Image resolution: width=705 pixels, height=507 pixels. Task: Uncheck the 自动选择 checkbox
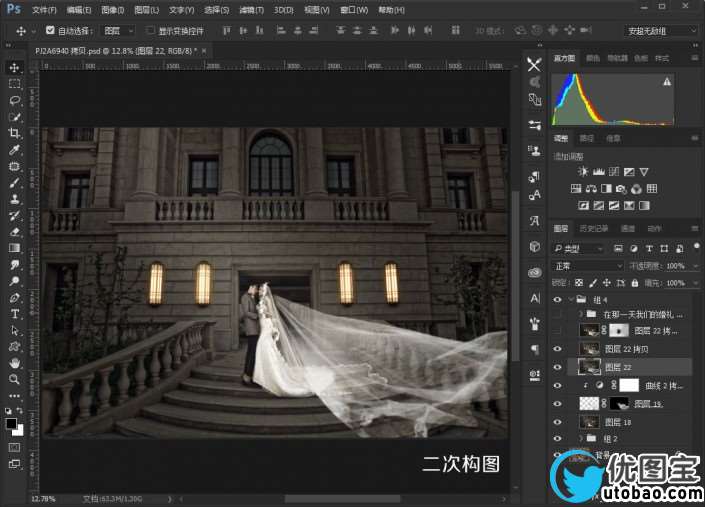point(50,31)
